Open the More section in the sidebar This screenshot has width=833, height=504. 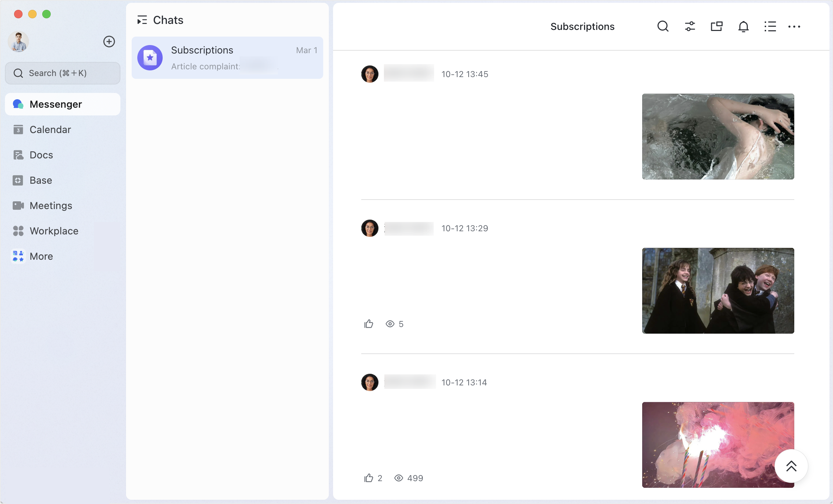pyautogui.click(x=41, y=256)
